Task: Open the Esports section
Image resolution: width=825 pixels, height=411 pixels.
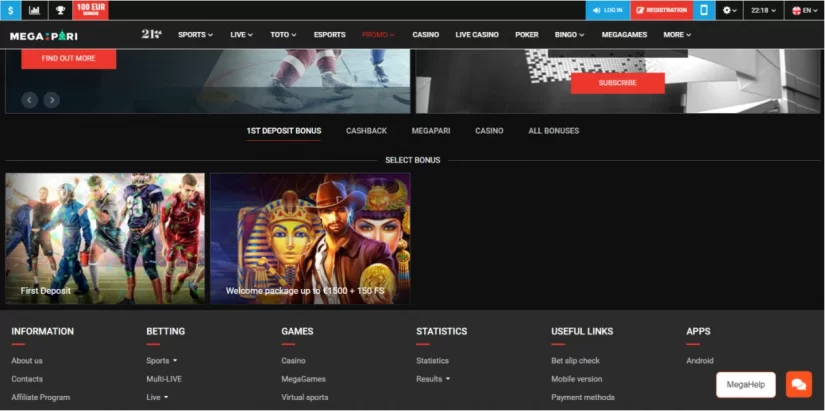Action: tap(329, 35)
